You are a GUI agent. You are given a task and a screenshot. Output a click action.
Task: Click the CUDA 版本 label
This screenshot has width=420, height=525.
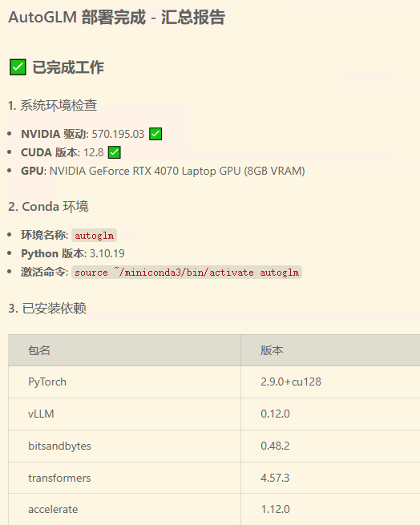pyautogui.click(x=50, y=152)
